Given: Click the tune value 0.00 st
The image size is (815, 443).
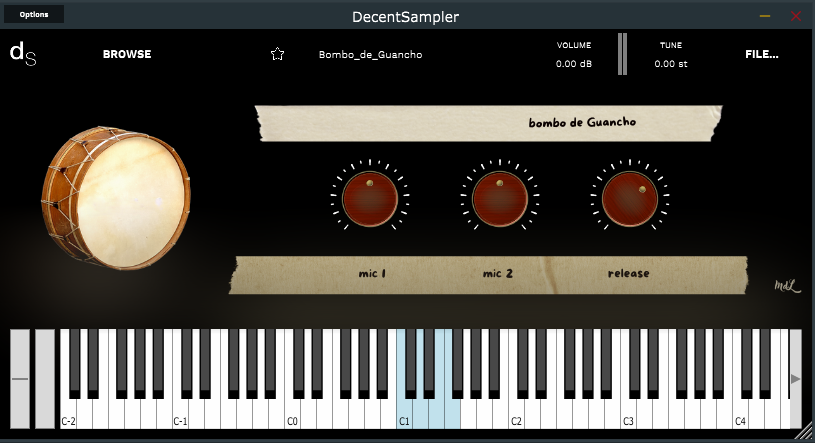Looking at the screenshot, I should (671, 64).
